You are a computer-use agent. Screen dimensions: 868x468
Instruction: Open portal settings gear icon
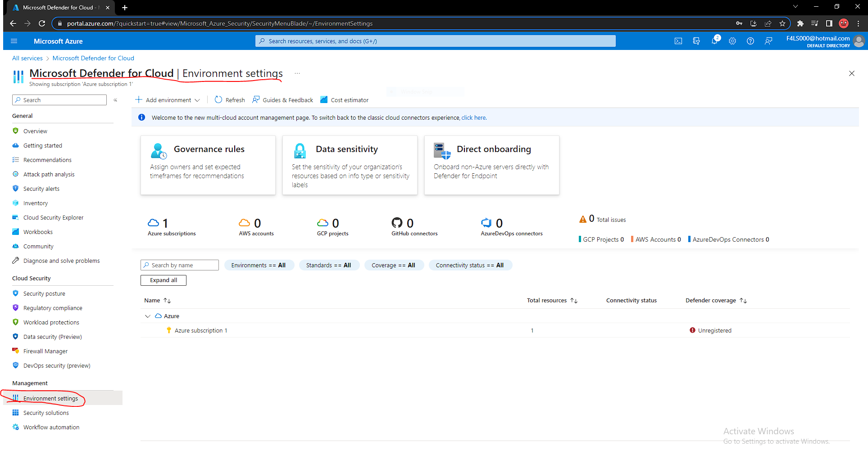click(732, 41)
